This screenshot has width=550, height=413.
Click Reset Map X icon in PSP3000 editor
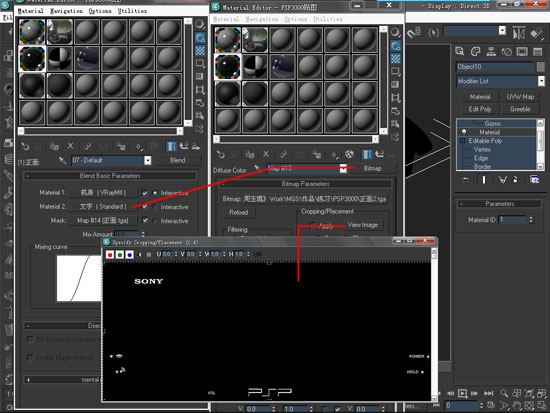(266, 154)
